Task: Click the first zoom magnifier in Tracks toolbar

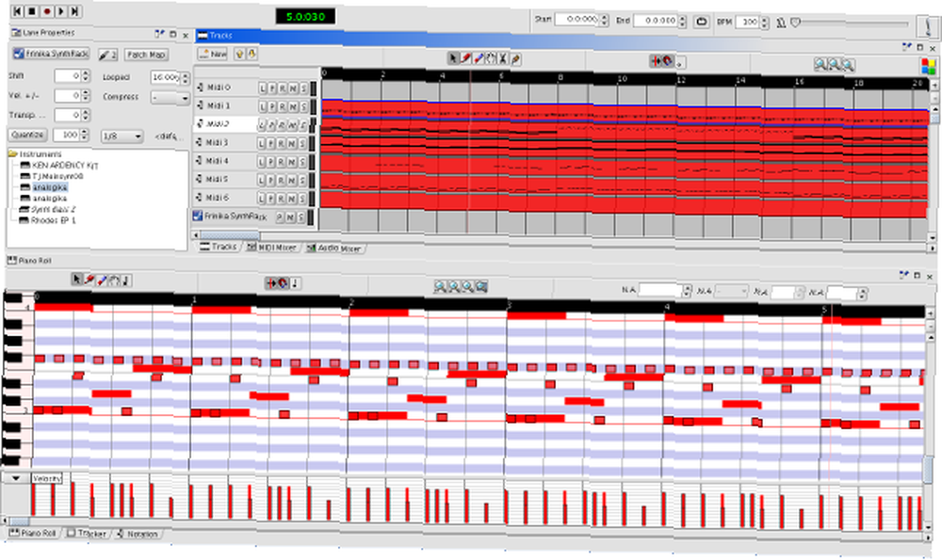Action: [820, 64]
